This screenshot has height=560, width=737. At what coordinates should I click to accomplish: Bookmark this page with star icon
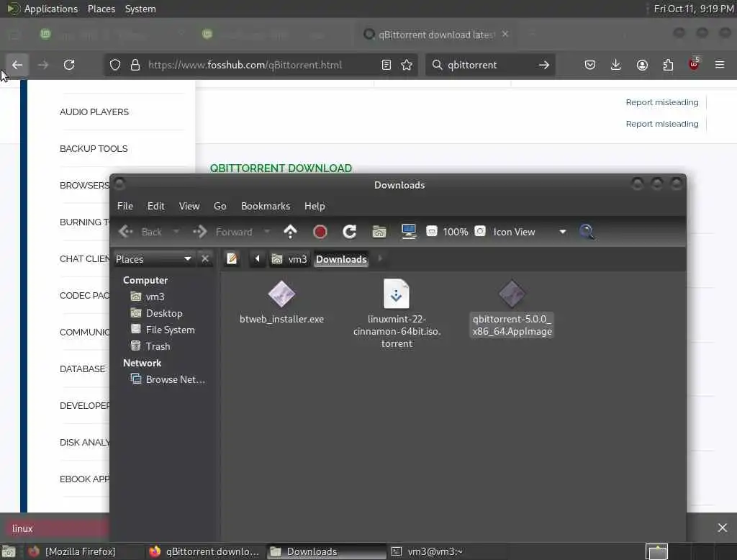[407, 65]
